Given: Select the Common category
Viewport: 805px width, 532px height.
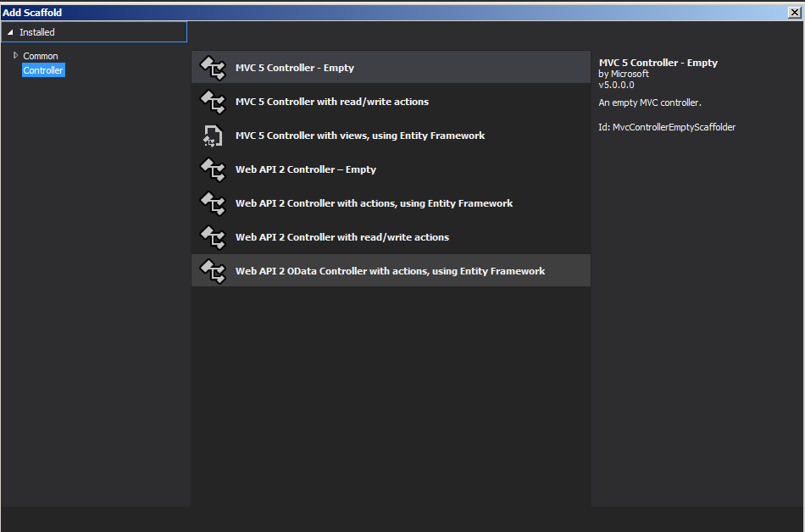Looking at the screenshot, I should pyautogui.click(x=41, y=56).
